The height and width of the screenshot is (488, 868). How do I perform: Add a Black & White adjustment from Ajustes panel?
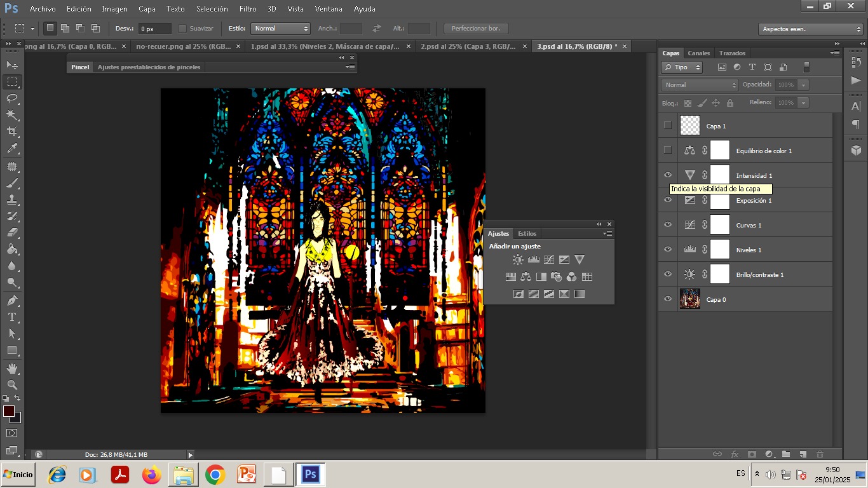point(541,276)
